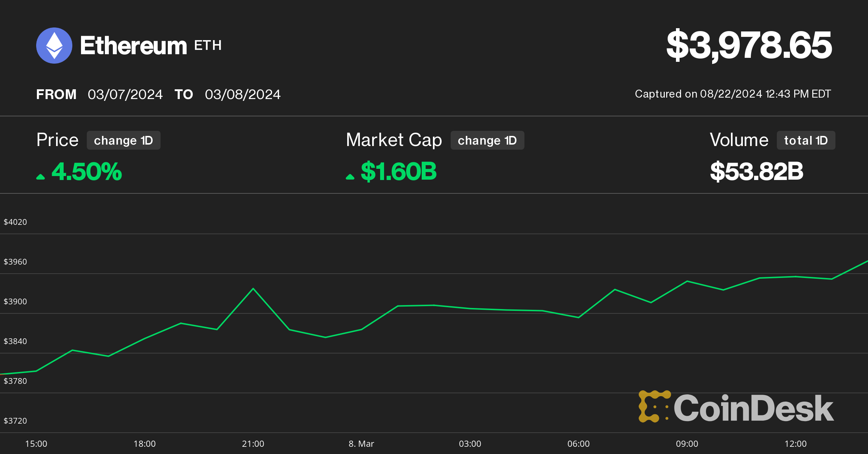Viewport: 868px width, 454px height.
Task: Click the $3840 y-axis label
Action: [x=15, y=341]
